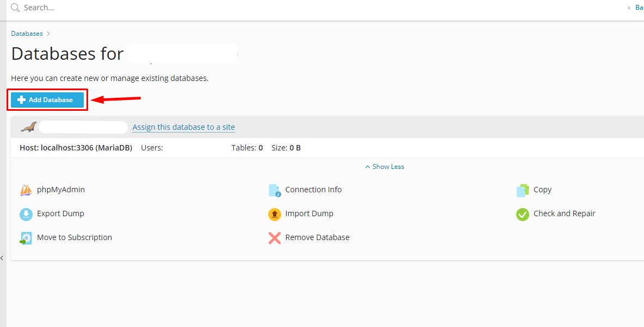Collapse details with Show Less
The image size is (644, 327).
click(x=384, y=166)
